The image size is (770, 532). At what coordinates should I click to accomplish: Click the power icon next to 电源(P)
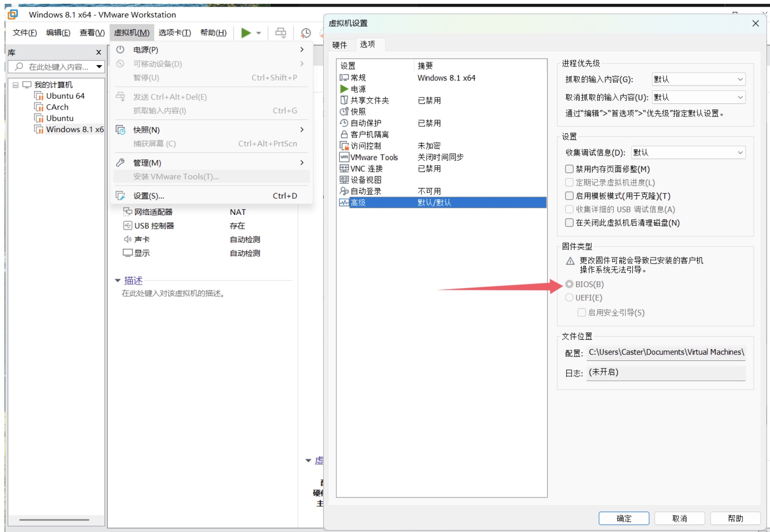(120, 50)
